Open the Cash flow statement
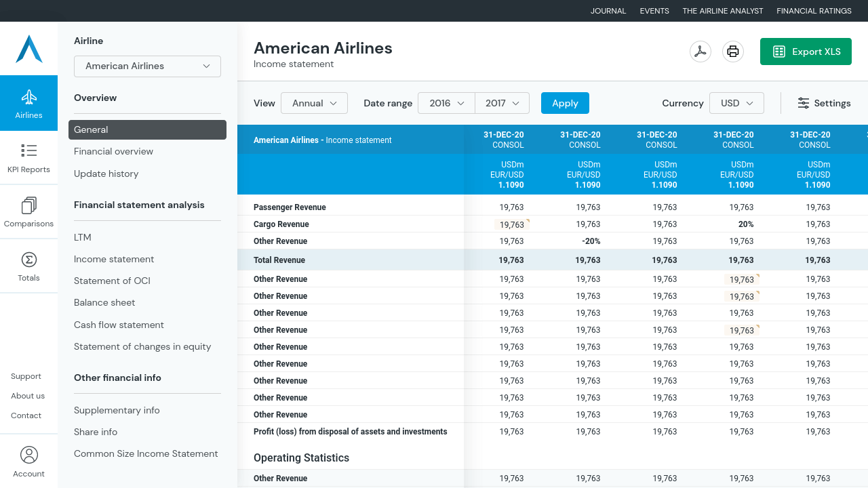 [x=119, y=325]
